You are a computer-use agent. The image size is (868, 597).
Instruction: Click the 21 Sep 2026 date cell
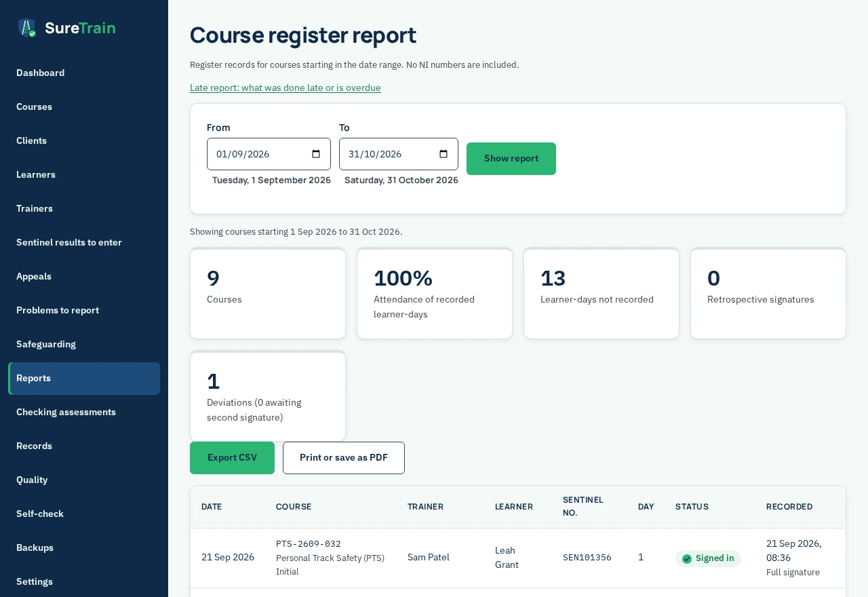pos(228,558)
